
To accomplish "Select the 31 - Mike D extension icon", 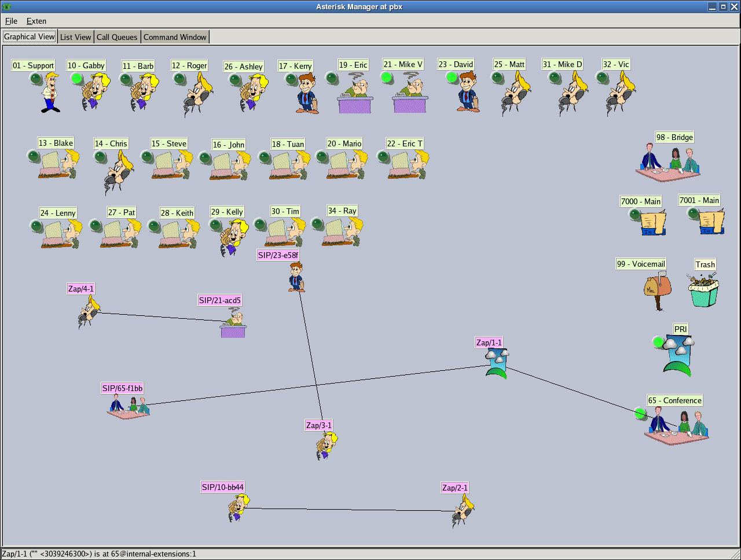I will [573, 93].
